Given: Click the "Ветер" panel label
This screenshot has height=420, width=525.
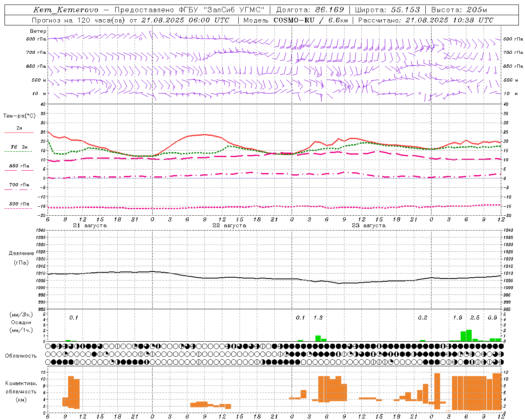Looking at the screenshot, I should 38,31.
